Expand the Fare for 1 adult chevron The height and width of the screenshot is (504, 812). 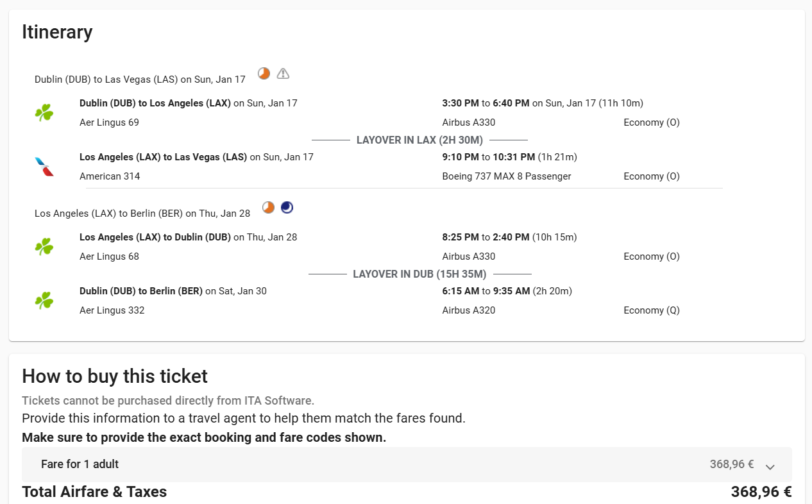click(770, 467)
